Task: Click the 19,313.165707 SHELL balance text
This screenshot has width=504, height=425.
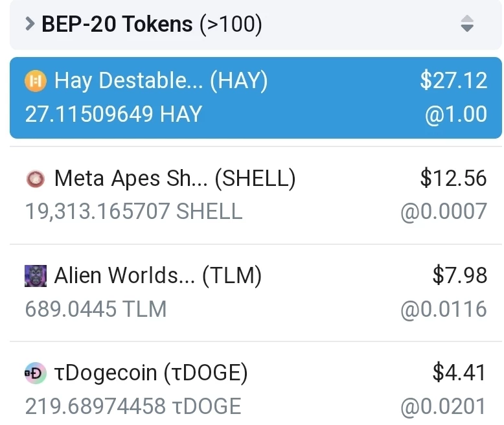Action: click(133, 212)
